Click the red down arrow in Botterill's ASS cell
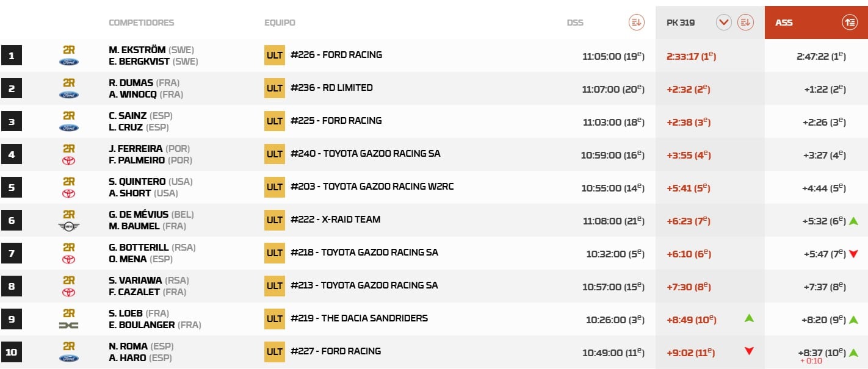This screenshot has width=868, height=369. click(853, 254)
